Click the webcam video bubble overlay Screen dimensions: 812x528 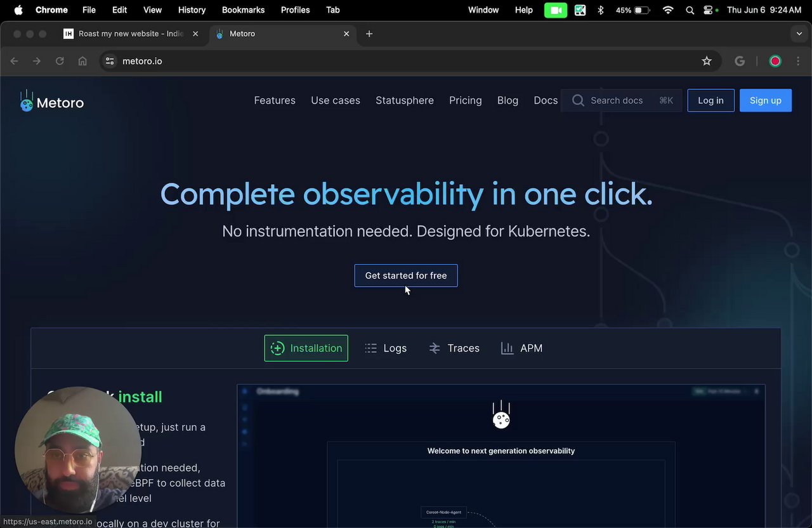pyautogui.click(x=77, y=449)
